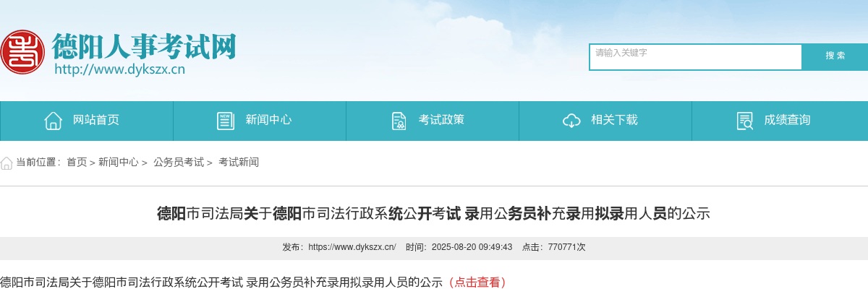Click the breadcrumb home icon beside 当前位置
868x289 pixels.
pyautogui.click(x=7, y=163)
